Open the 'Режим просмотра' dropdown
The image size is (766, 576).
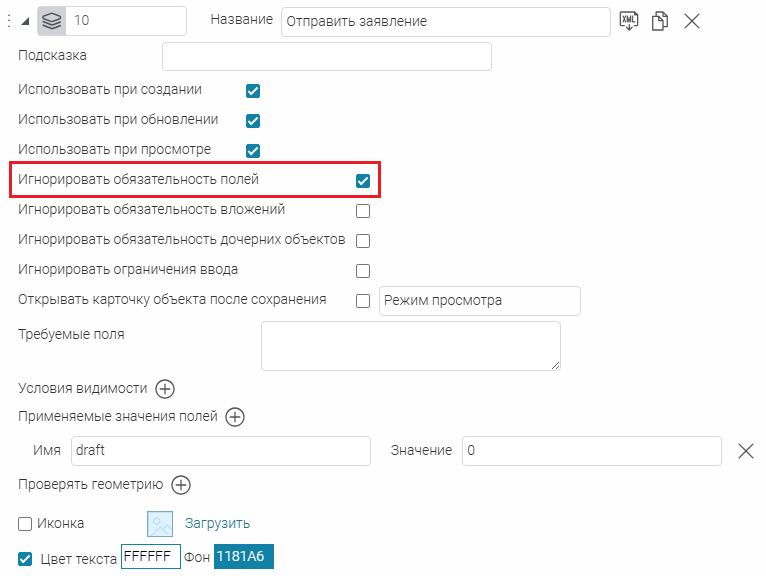click(x=479, y=301)
